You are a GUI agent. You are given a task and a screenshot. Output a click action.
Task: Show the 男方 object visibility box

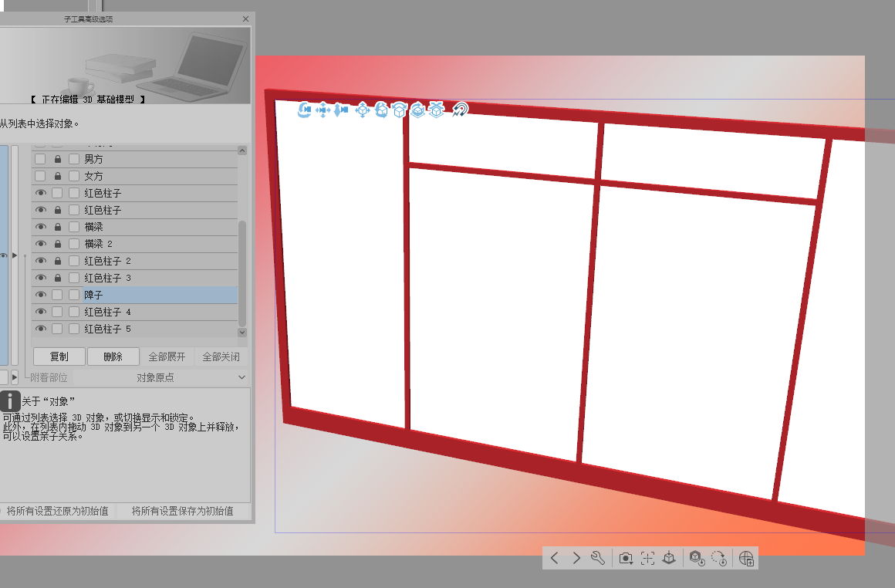pyautogui.click(x=41, y=159)
